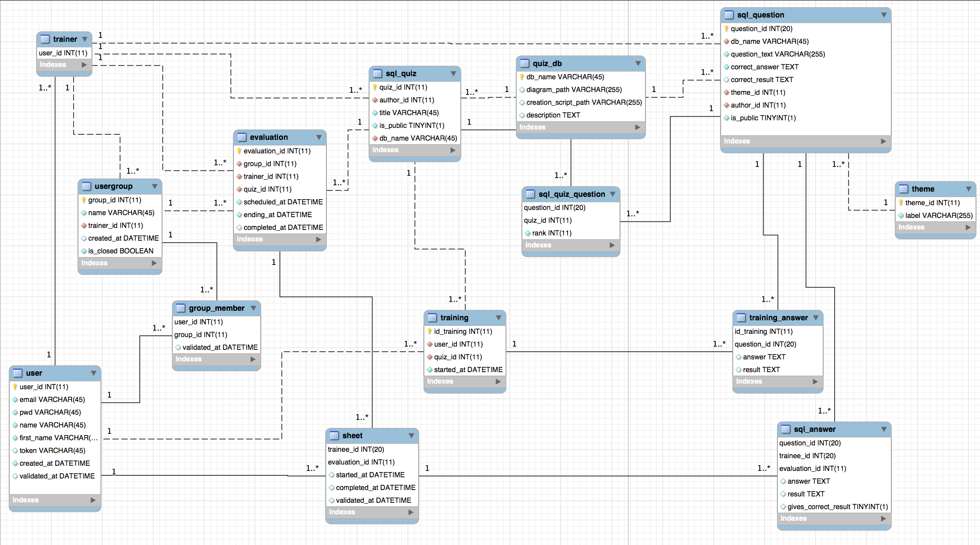Click the theme table icon
Viewport: 980px width, 545px height.
click(904, 189)
